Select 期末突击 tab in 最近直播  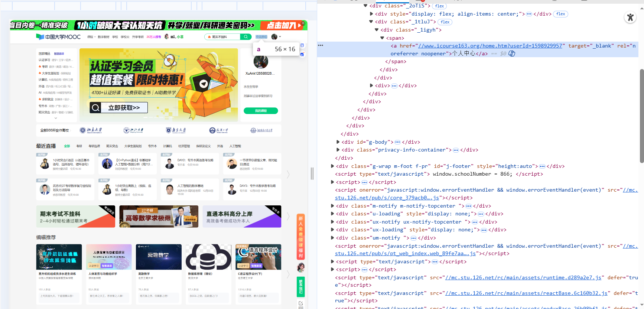tap(112, 146)
